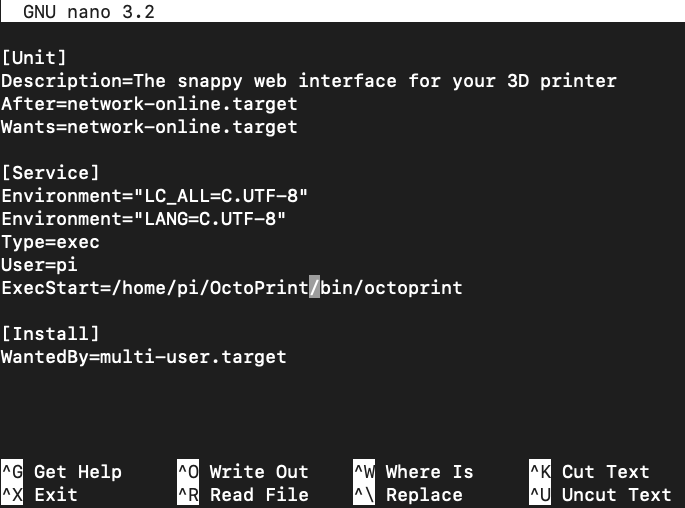Image resolution: width=685 pixels, height=508 pixels.
Task: Click in the Description= line
Action: pyautogui.click(x=308, y=81)
